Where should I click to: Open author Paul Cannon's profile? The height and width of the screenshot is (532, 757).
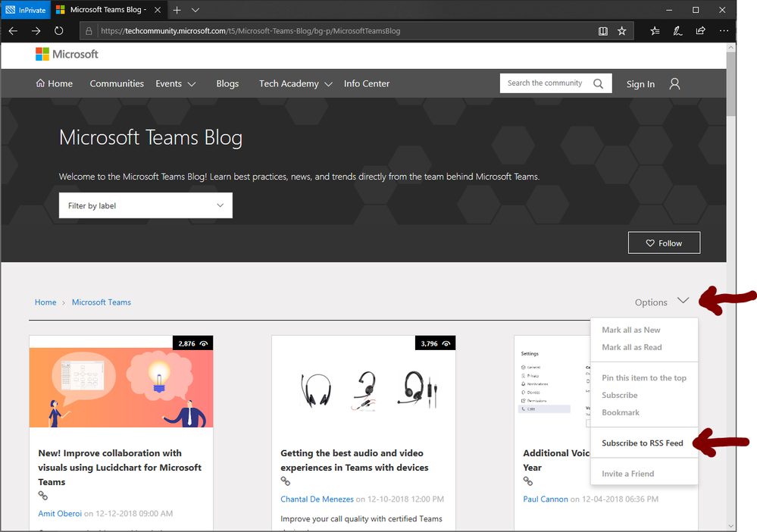(546, 499)
